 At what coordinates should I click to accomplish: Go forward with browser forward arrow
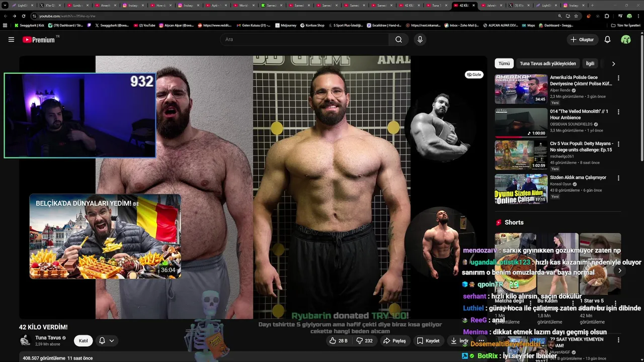click(x=15, y=16)
